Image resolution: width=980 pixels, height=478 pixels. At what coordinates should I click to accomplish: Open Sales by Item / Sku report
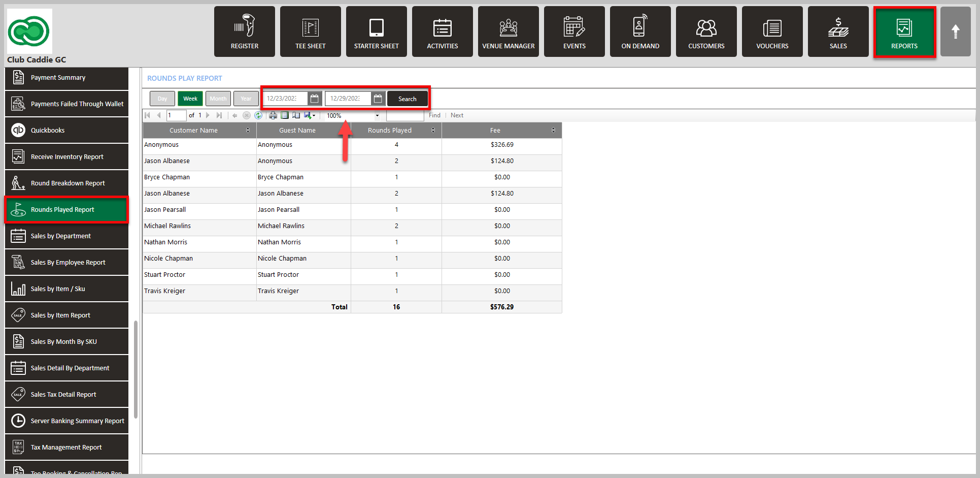click(x=66, y=289)
